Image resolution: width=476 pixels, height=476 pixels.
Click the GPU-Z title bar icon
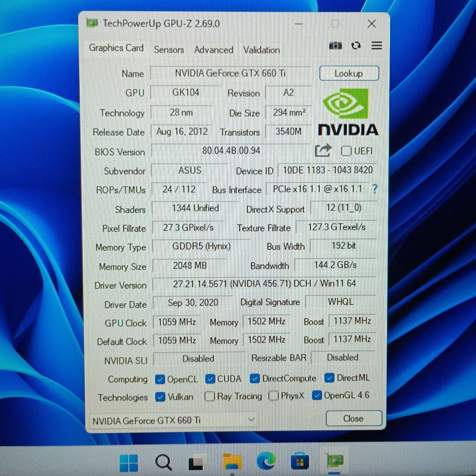[x=92, y=23]
